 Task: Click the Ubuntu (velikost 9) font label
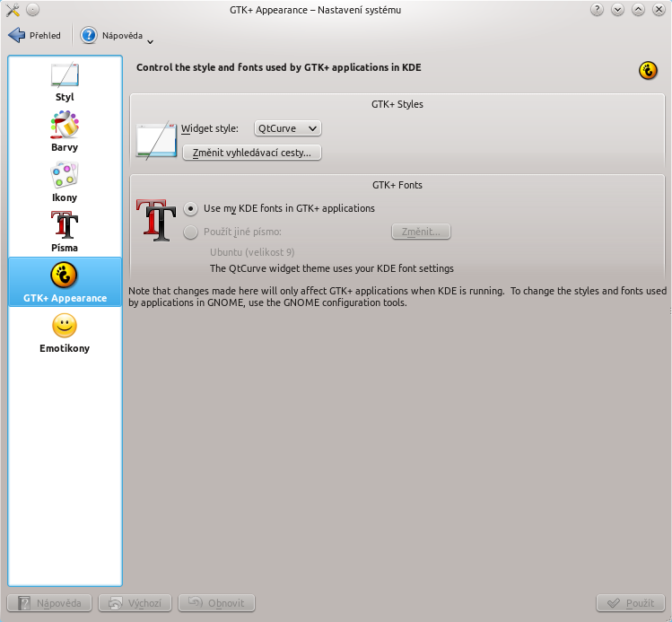pos(252,252)
